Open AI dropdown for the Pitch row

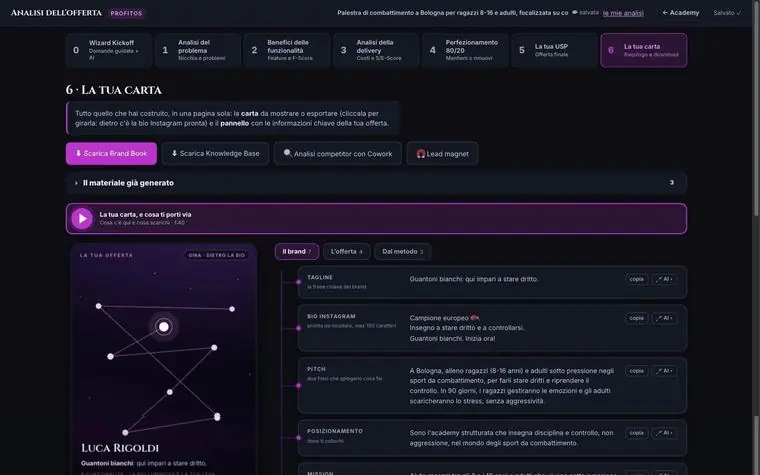[x=664, y=371]
